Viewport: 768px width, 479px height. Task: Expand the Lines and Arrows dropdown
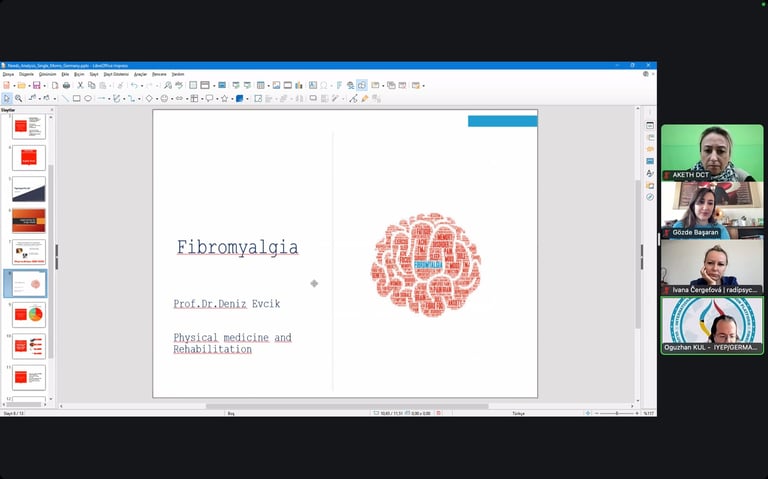coord(109,99)
